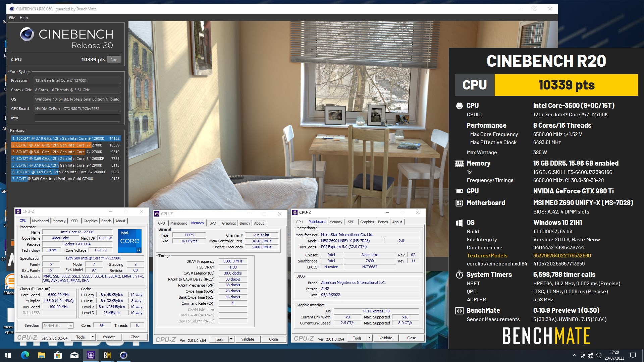Image resolution: width=644 pixels, height=362 pixels.
Task: Open About tab in left CPU-Z window
Action: coord(120,221)
